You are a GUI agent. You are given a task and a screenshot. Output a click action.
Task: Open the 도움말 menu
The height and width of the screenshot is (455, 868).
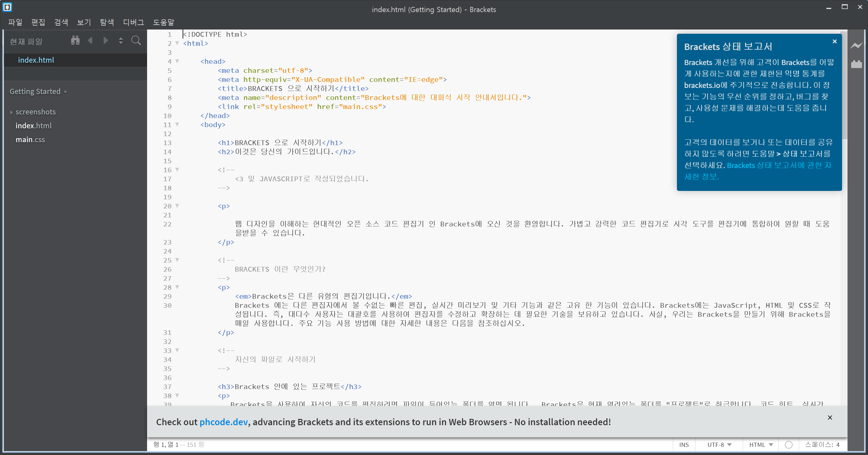[x=163, y=22]
